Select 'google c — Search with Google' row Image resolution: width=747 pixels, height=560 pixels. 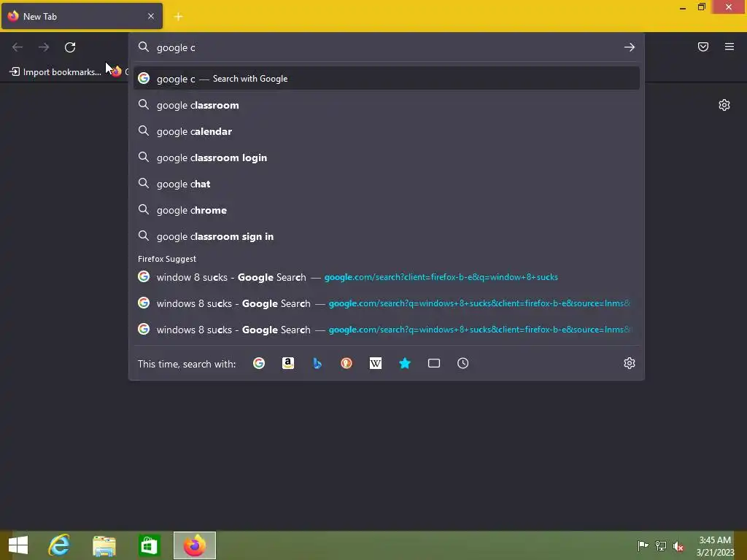pos(387,79)
